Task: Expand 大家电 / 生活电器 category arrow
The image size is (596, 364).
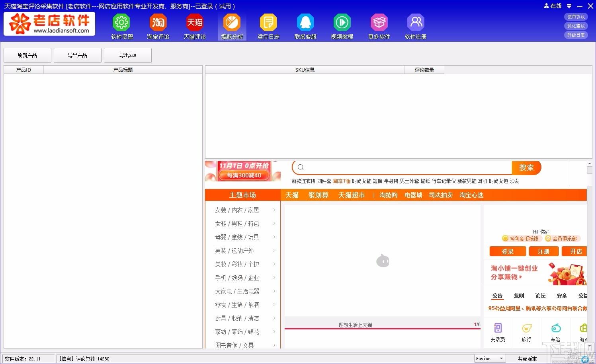Action: pos(274,291)
